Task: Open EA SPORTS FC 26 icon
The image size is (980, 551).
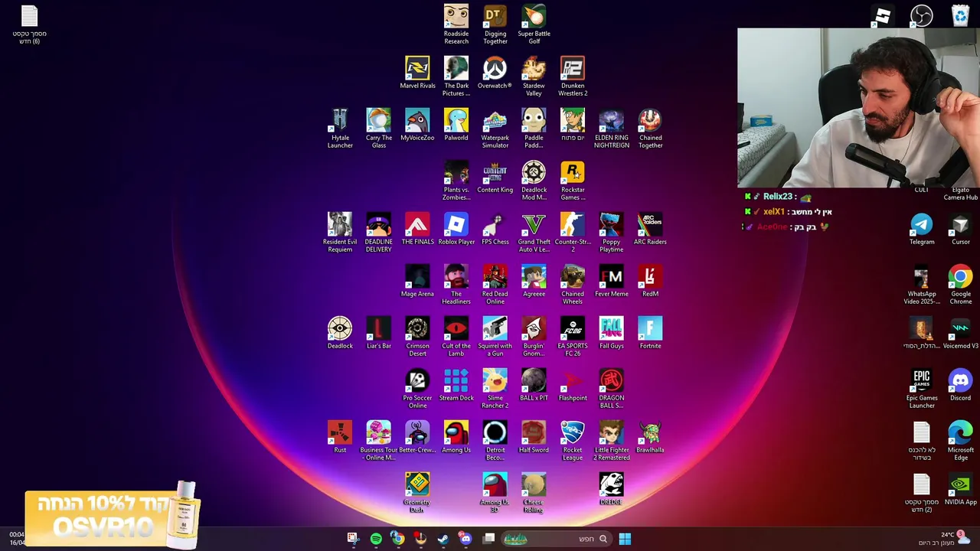Action: click(573, 336)
